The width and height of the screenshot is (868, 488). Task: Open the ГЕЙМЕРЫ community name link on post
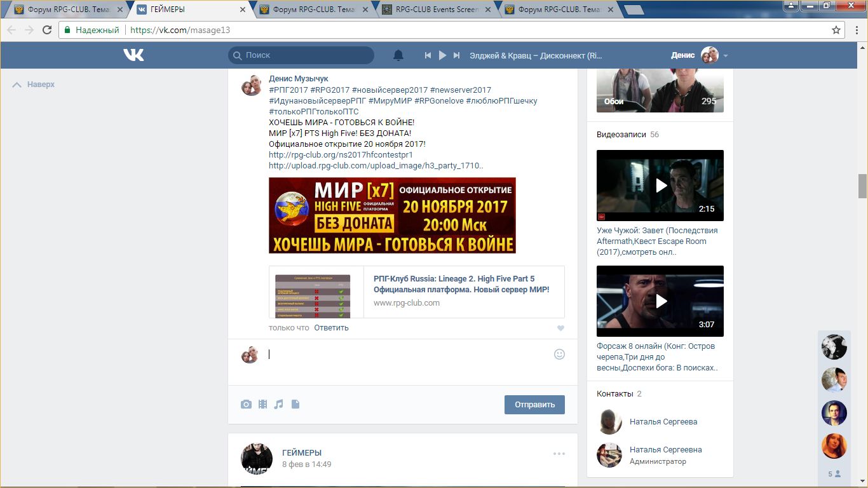tap(302, 453)
